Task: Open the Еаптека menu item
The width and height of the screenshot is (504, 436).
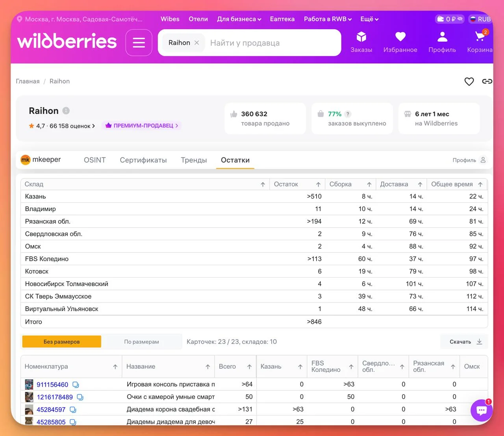Action: tap(282, 19)
